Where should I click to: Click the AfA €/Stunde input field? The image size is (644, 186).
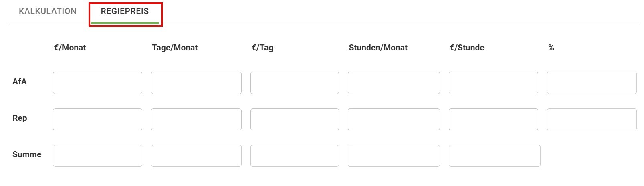[x=493, y=83]
